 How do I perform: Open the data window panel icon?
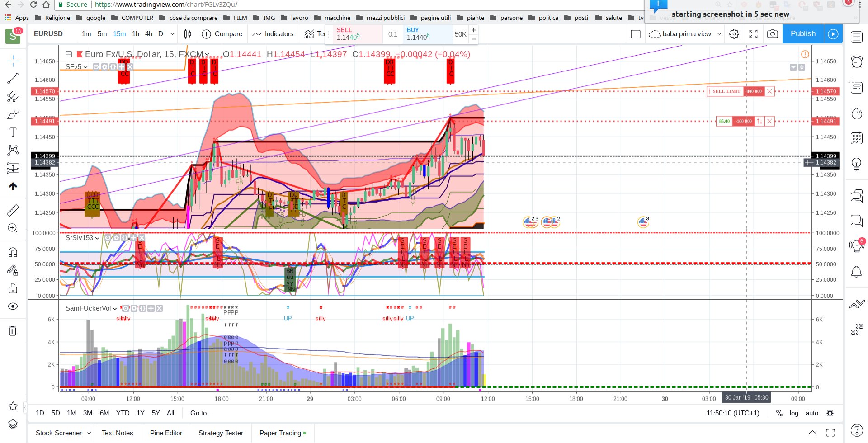pyautogui.click(x=857, y=87)
